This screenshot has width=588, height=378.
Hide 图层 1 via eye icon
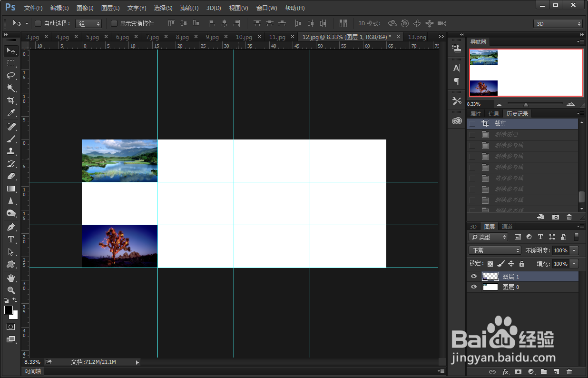[x=473, y=276]
